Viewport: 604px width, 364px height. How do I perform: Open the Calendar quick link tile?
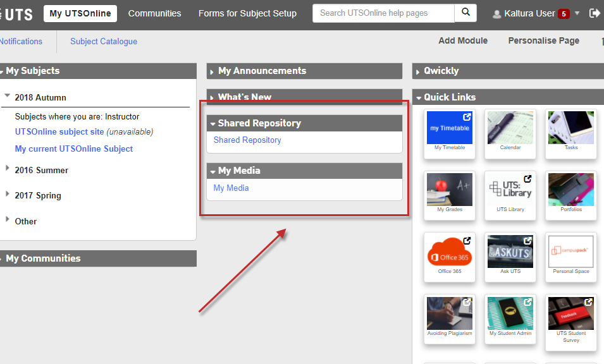click(510, 128)
